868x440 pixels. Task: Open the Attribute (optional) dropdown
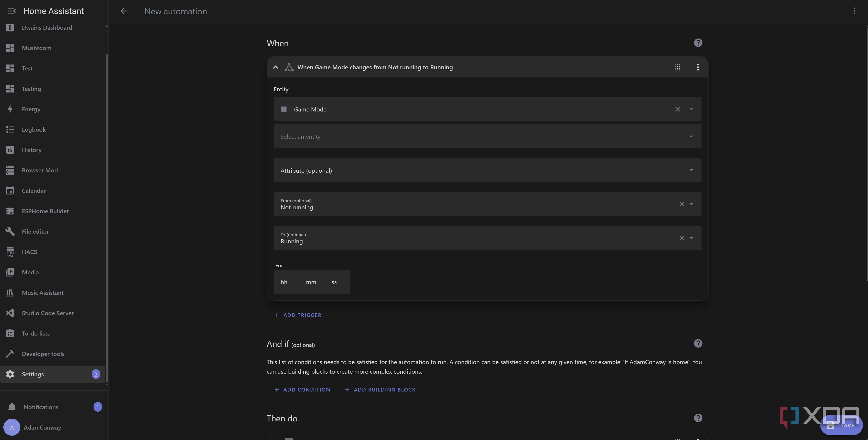tap(487, 170)
